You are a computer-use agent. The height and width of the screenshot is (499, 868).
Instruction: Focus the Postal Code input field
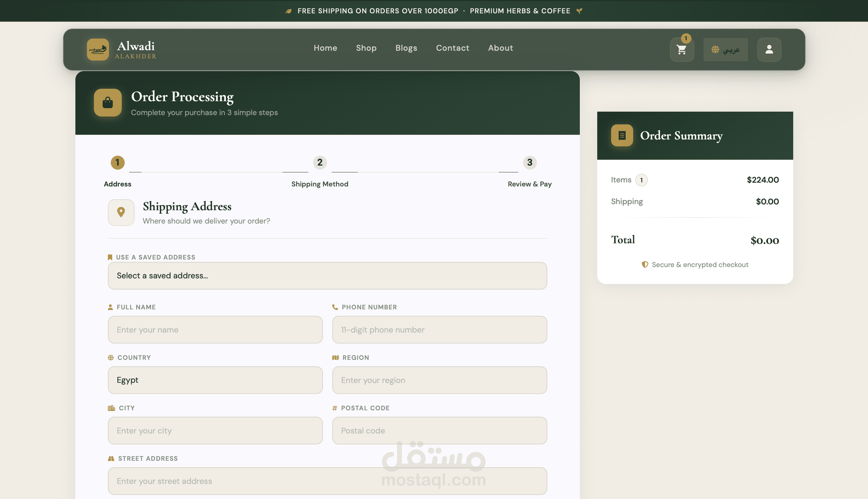(439, 431)
